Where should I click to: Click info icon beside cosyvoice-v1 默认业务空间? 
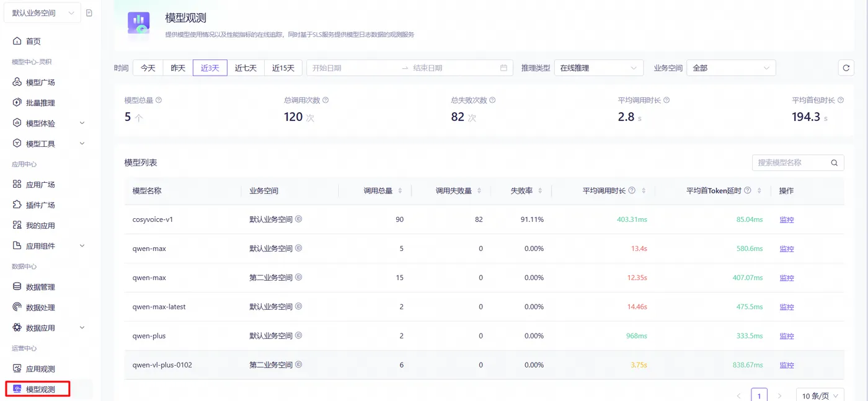coord(298,219)
